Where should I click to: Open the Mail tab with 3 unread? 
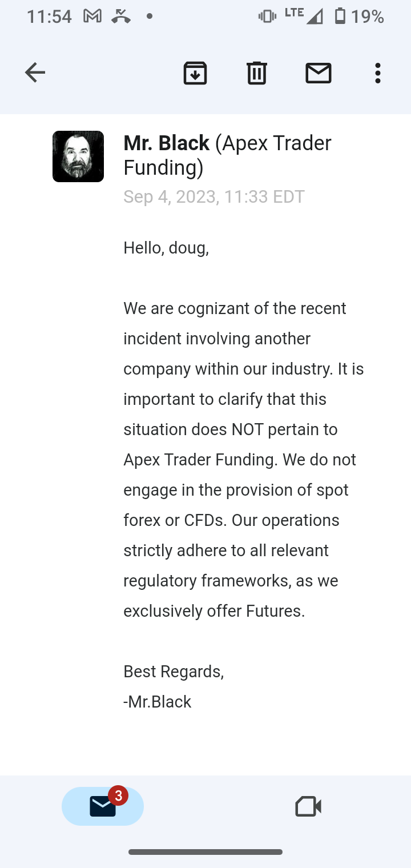(x=103, y=806)
